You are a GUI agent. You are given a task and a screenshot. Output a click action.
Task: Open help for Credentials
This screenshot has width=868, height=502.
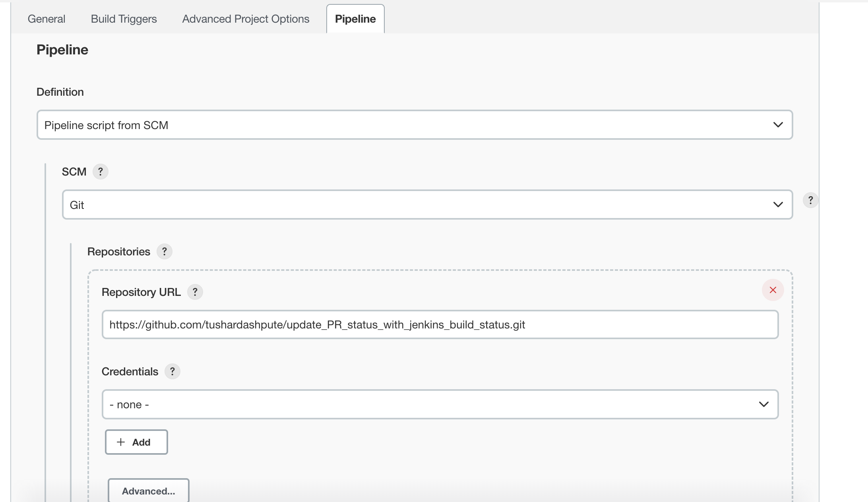tap(172, 371)
